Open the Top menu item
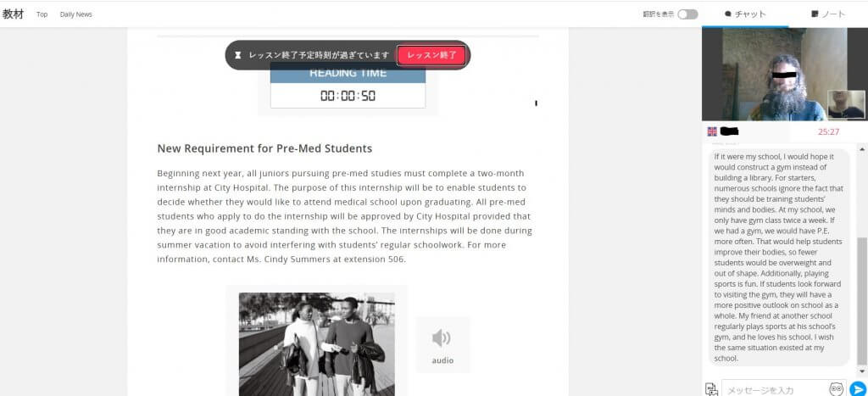The image size is (868, 396). click(x=42, y=14)
